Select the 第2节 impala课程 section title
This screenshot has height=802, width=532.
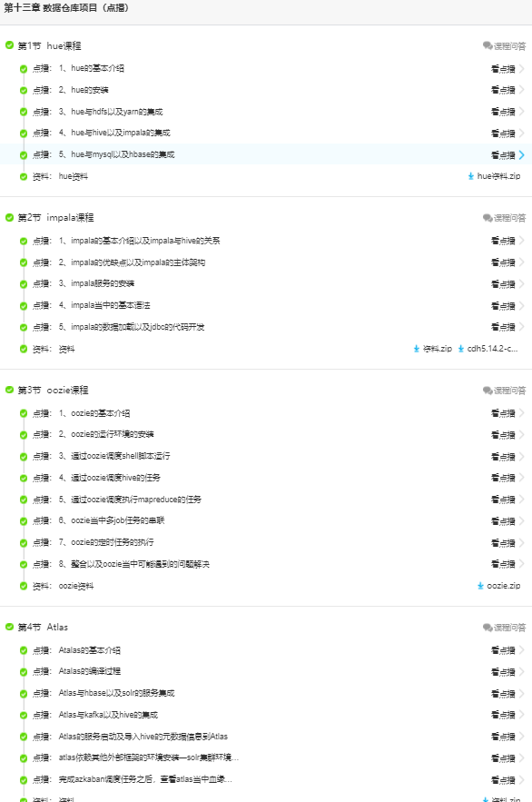55,217
